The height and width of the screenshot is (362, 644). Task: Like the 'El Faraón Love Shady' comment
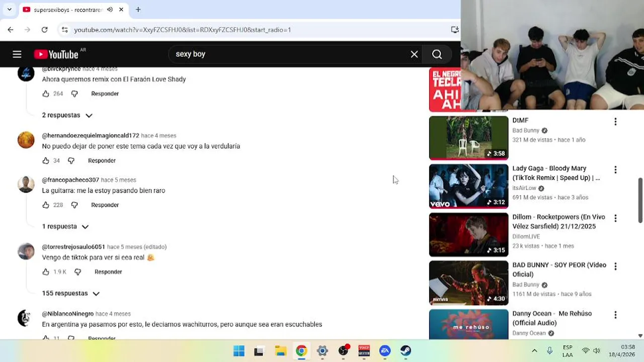[46, 94]
